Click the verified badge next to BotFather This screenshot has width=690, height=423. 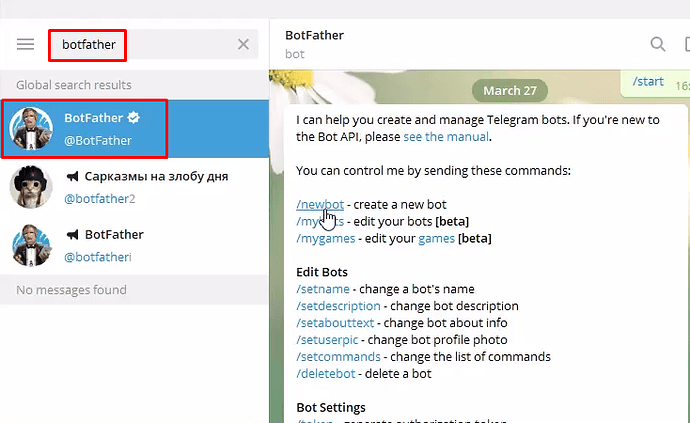tap(133, 118)
